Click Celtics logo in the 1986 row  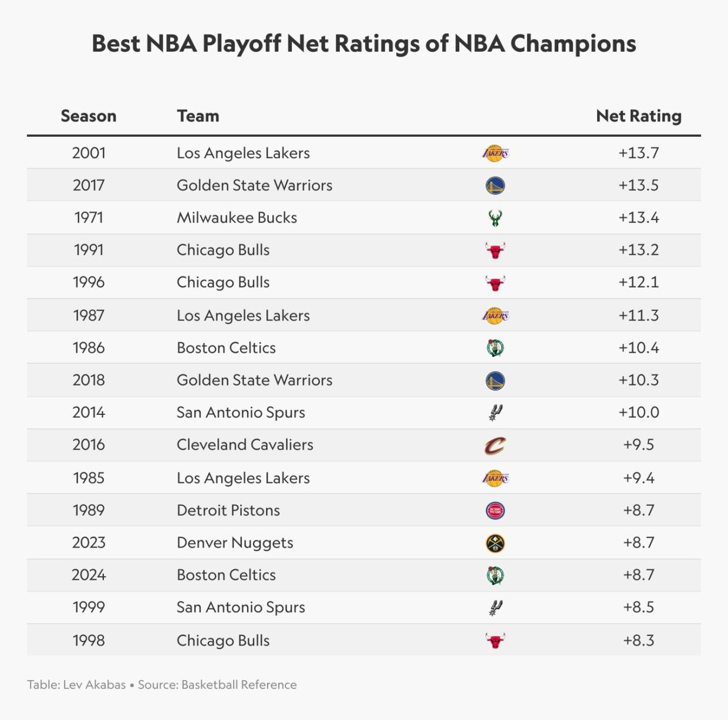495,348
